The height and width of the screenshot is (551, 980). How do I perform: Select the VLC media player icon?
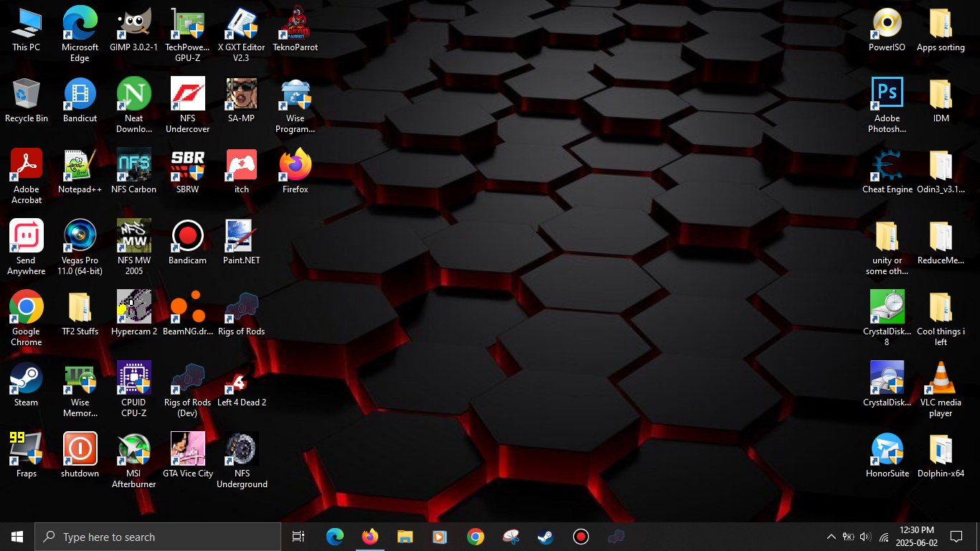point(941,380)
